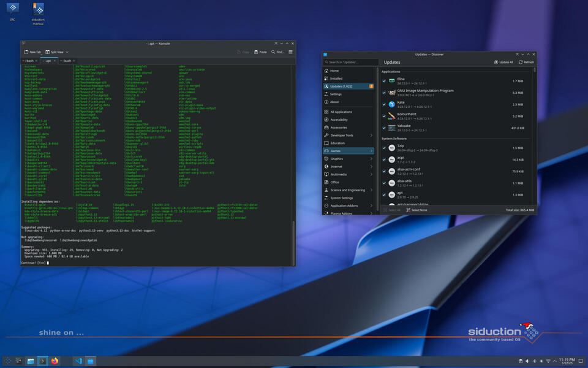Open the application launcher in the panel

coord(7,361)
